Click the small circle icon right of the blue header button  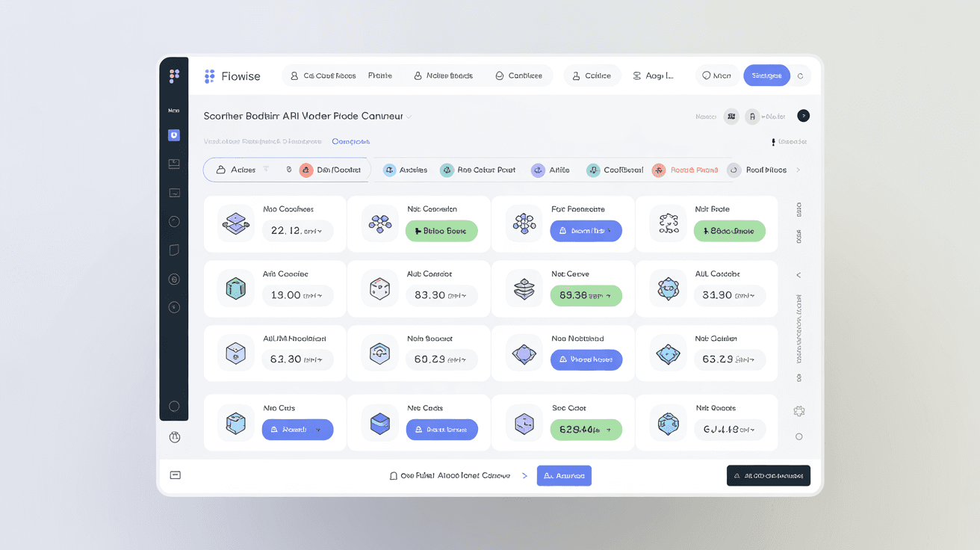coord(800,75)
